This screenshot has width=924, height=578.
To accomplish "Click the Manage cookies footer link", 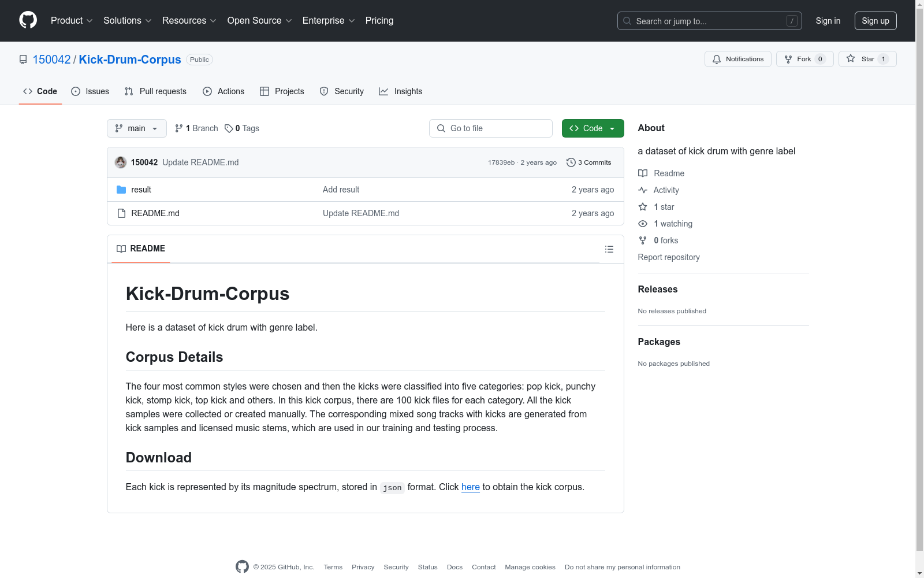I will coord(530,567).
